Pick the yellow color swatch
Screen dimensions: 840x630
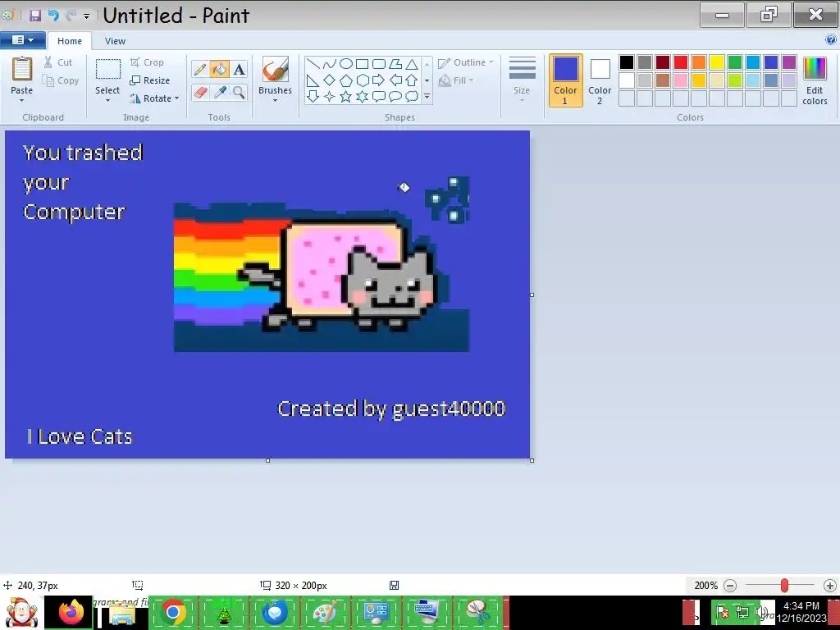(x=717, y=62)
